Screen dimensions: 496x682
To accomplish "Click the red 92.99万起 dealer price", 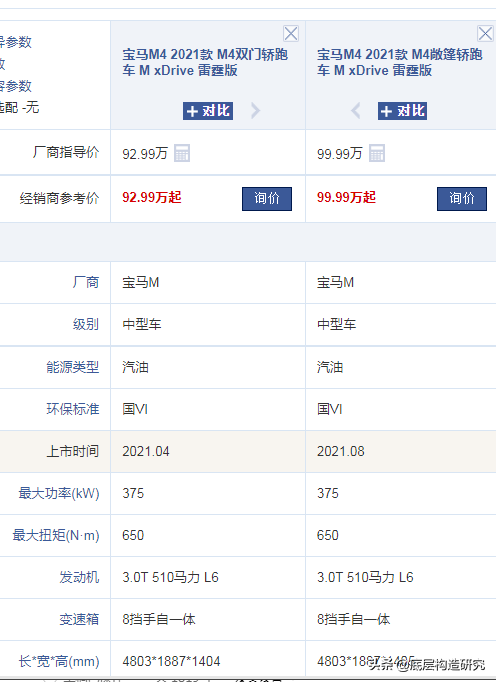I will click(x=151, y=197).
